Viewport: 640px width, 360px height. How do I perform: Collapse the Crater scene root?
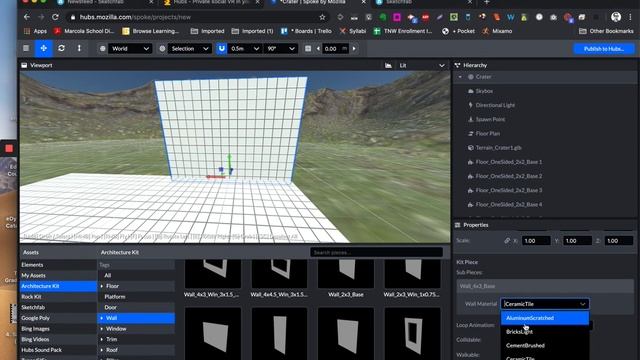[x=460, y=77]
